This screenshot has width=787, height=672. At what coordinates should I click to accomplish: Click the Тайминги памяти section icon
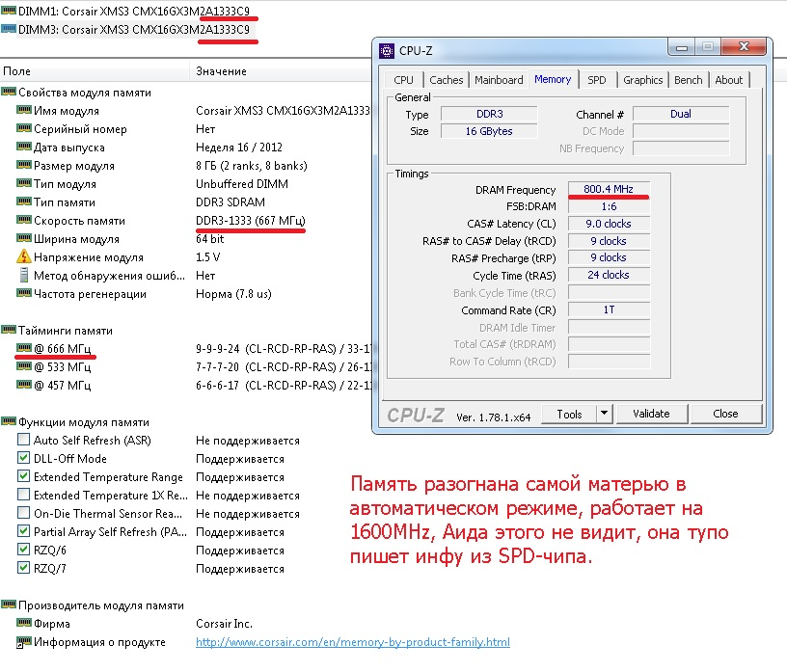[9, 330]
